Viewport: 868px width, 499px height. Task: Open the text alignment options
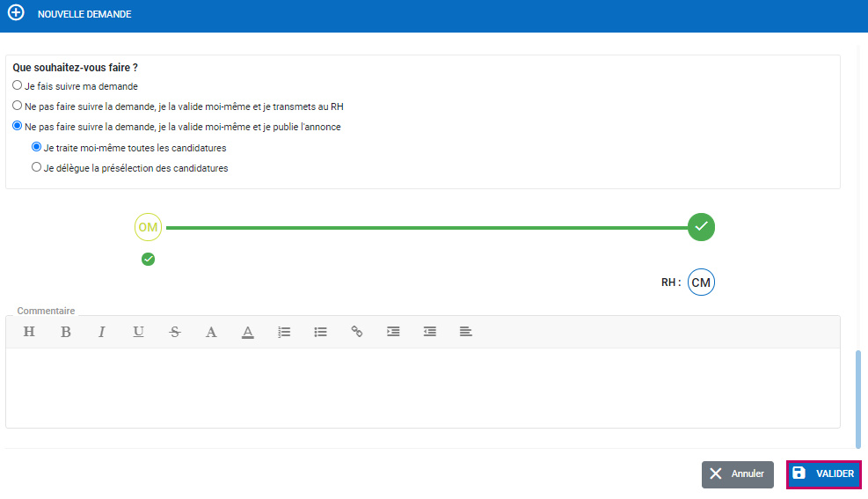466,332
